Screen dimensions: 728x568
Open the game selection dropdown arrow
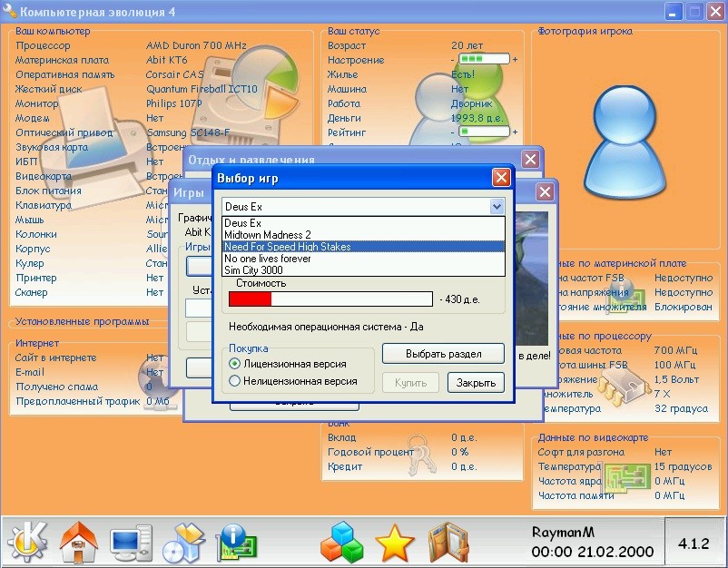coord(497,207)
